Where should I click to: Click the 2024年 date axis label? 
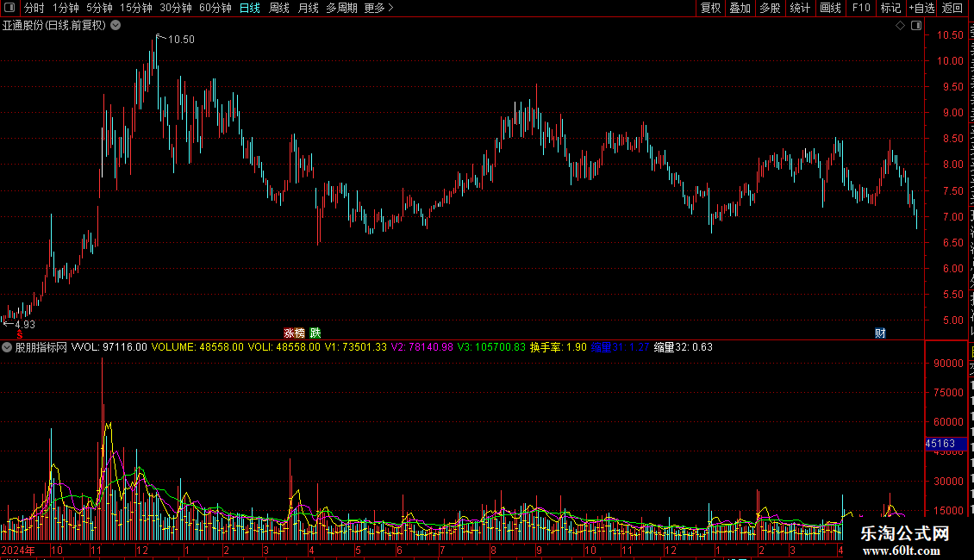click(18, 550)
